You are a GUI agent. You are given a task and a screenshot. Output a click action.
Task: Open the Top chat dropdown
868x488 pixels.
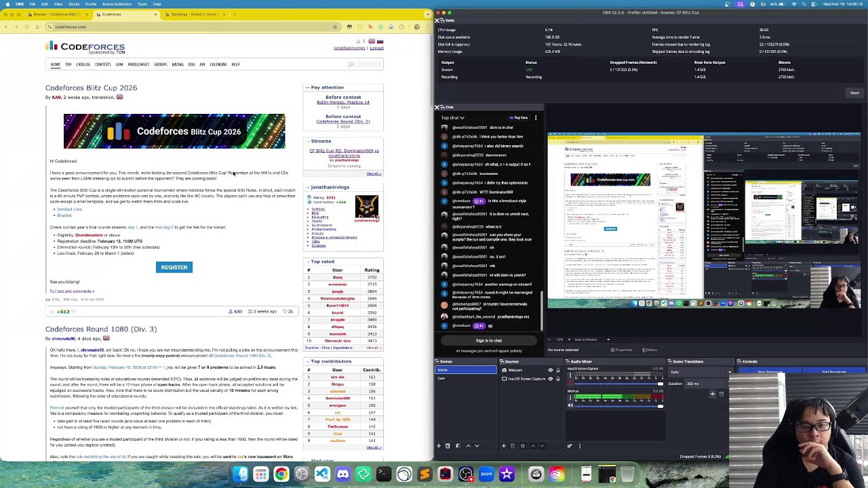pyautogui.click(x=453, y=118)
